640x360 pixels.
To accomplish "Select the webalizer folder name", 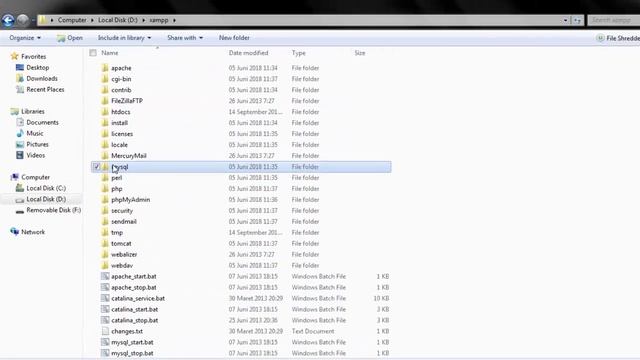I will pyautogui.click(x=124, y=254).
